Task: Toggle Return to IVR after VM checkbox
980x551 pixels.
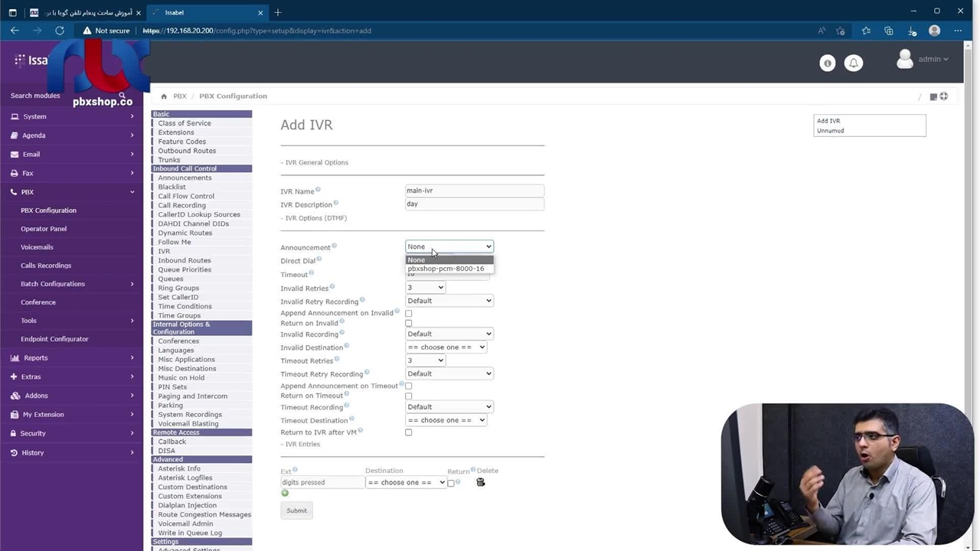Action: 408,432
